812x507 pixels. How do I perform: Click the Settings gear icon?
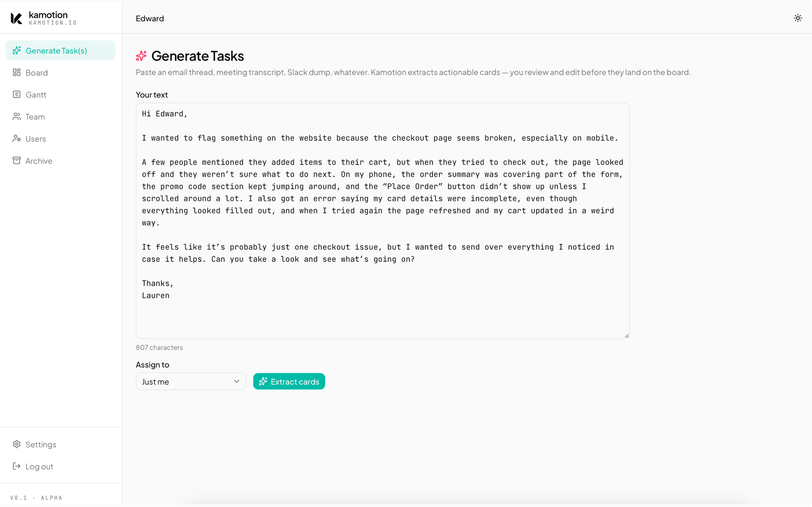[x=17, y=444]
